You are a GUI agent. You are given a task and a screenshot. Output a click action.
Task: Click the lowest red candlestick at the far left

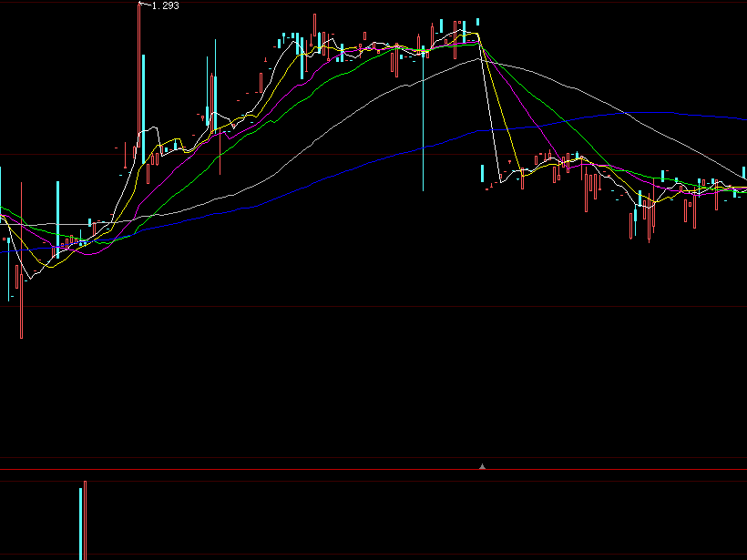pyautogui.click(x=21, y=310)
